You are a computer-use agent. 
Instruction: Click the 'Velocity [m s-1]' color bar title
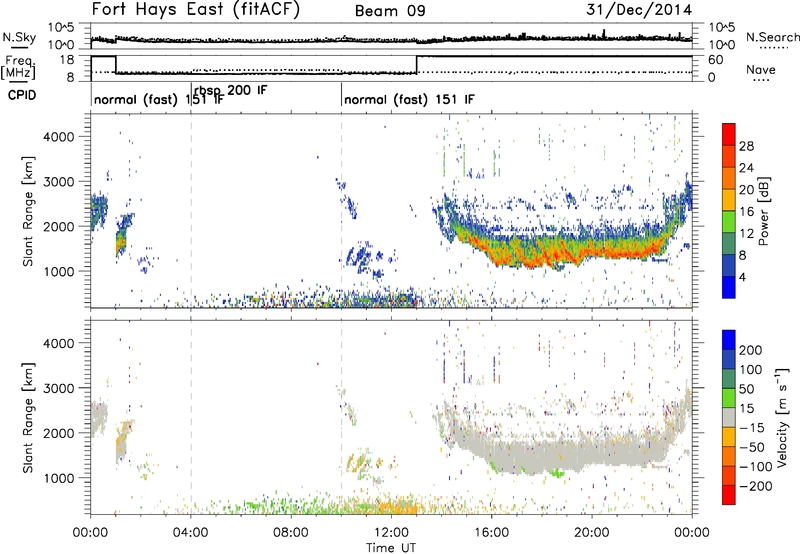tap(782, 417)
